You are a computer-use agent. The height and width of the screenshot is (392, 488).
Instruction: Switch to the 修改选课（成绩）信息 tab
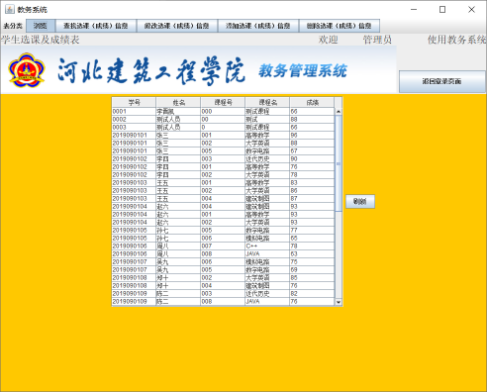point(177,26)
